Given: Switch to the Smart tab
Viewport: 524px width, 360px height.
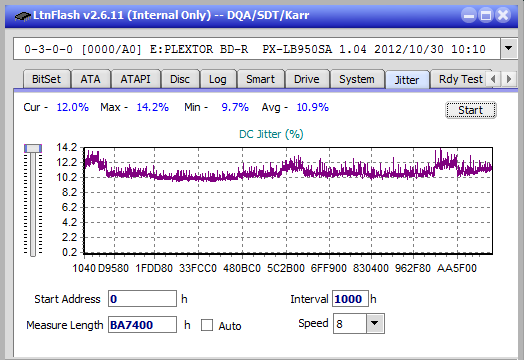Looking at the screenshot, I should tap(260, 79).
